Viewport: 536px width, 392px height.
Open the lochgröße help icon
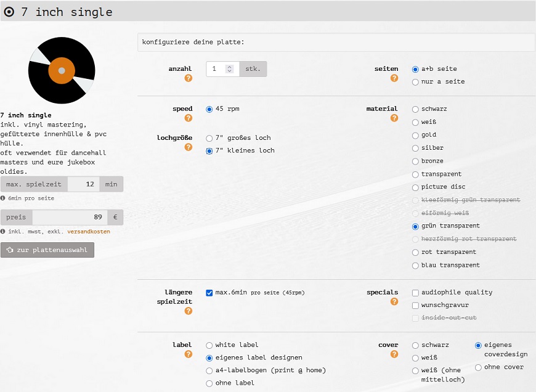tap(189, 147)
